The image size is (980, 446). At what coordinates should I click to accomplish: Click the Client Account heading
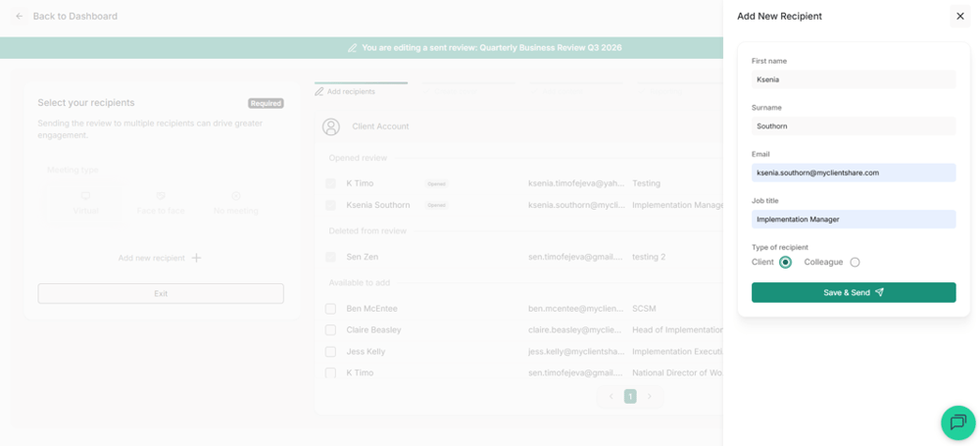coord(380,126)
